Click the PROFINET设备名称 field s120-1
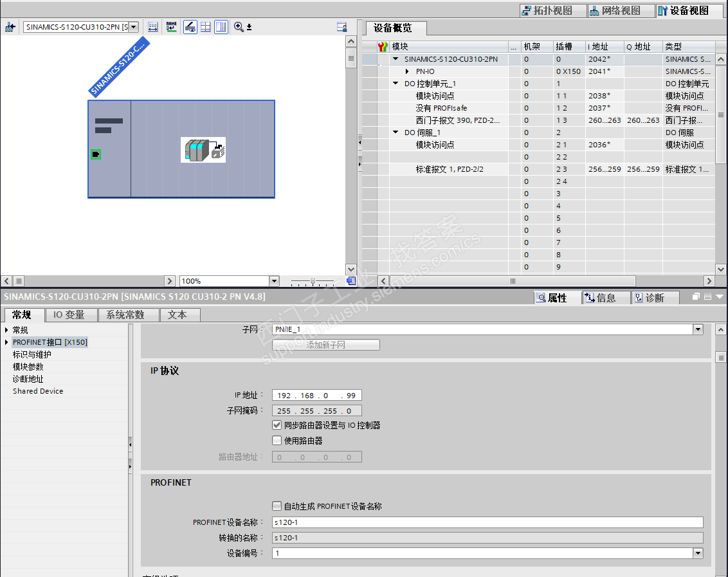This screenshot has width=728, height=577. (x=487, y=522)
